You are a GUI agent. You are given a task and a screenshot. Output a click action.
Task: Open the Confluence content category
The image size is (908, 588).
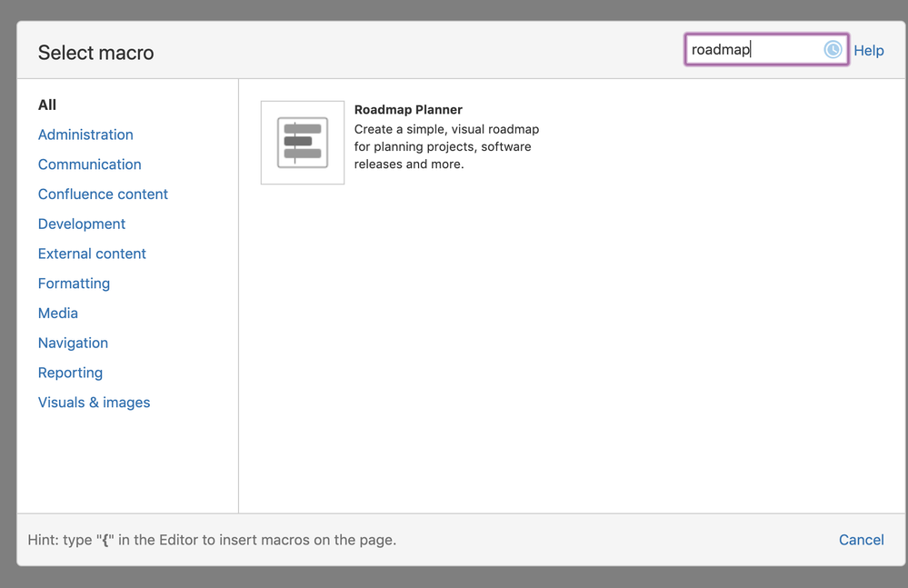(103, 194)
